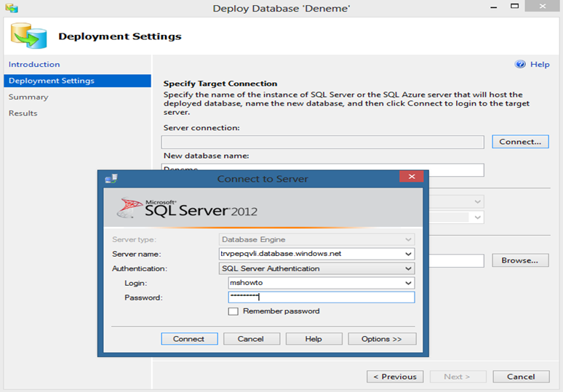Click the Server type: label
Viewport: 563px width, 392px height.
(134, 239)
